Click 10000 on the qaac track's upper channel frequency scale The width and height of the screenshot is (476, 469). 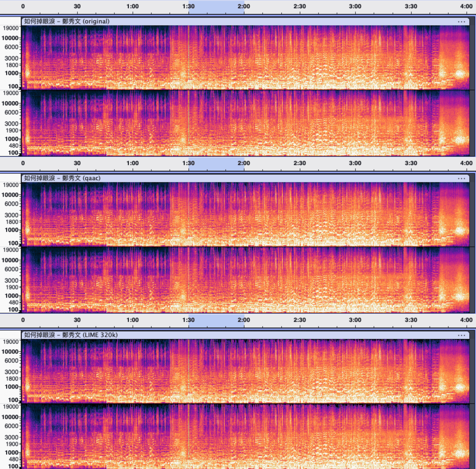click(10, 195)
